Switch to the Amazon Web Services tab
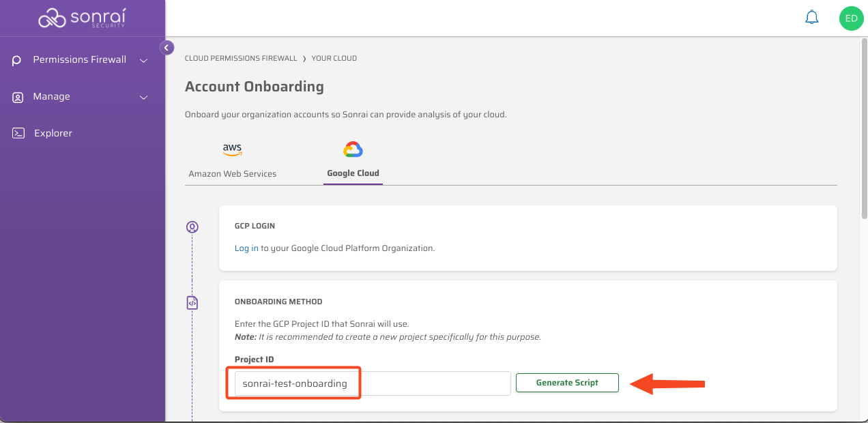This screenshot has height=423, width=868. click(x=232, y=173)
